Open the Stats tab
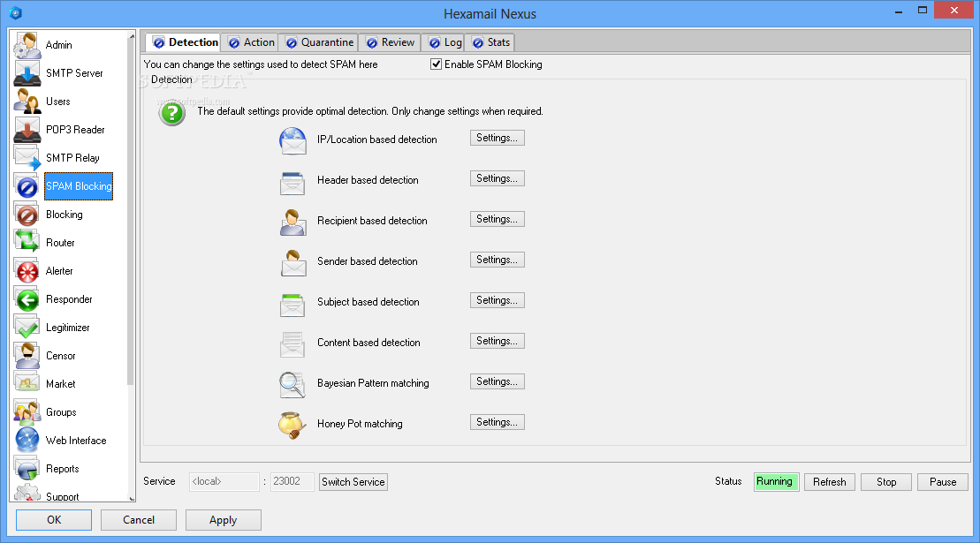Viewport: 980px width, 543px height. pyautogui.click(x=491, y=42)
